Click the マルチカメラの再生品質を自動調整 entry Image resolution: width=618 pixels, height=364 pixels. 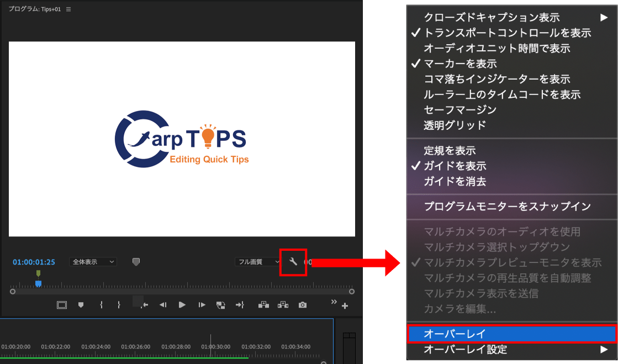pyautogui.click(x=511, y=278)
